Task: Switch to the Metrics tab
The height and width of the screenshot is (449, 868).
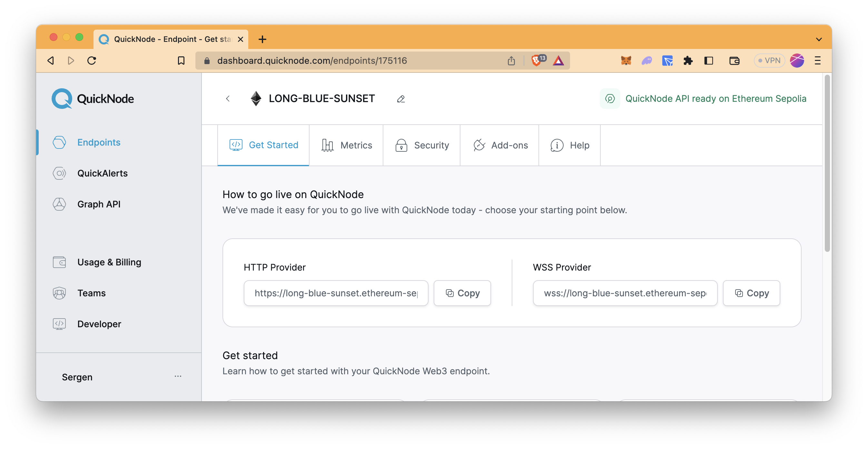Action: [346, 145]
